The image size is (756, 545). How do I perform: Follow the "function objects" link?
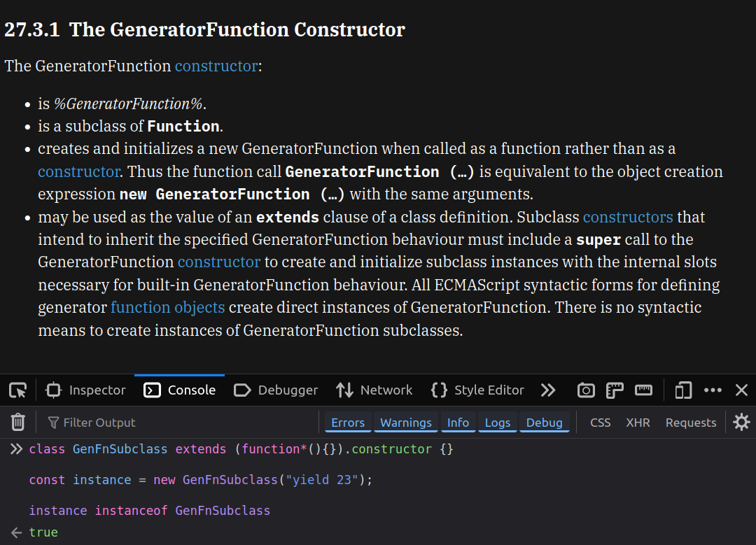168,307
